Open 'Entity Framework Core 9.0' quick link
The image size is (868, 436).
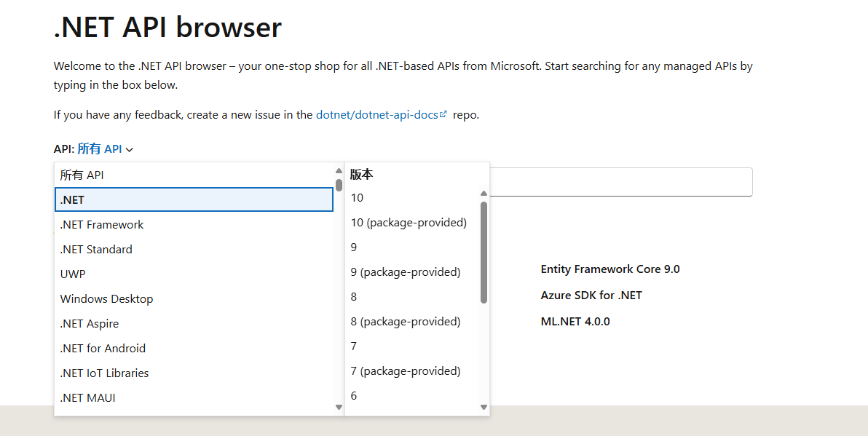tap(610, 269)
